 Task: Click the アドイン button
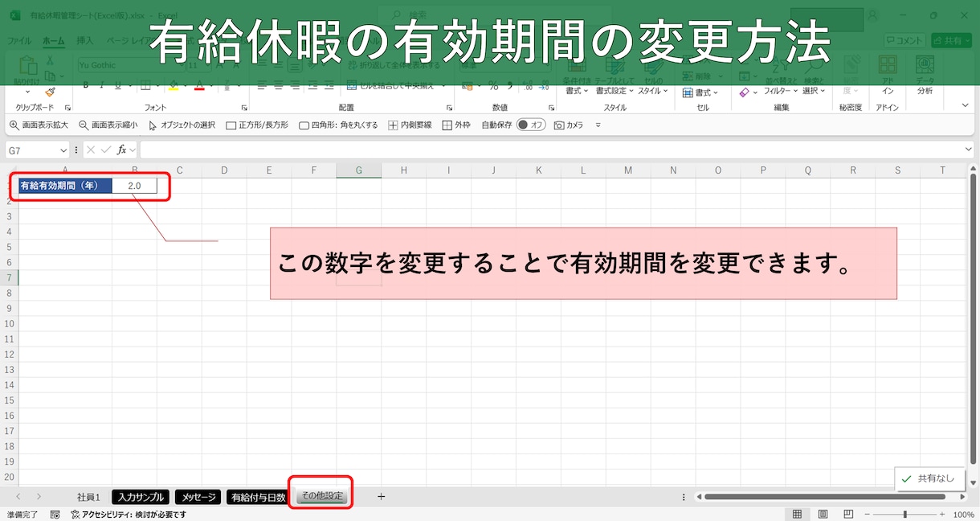pos(888,76)
